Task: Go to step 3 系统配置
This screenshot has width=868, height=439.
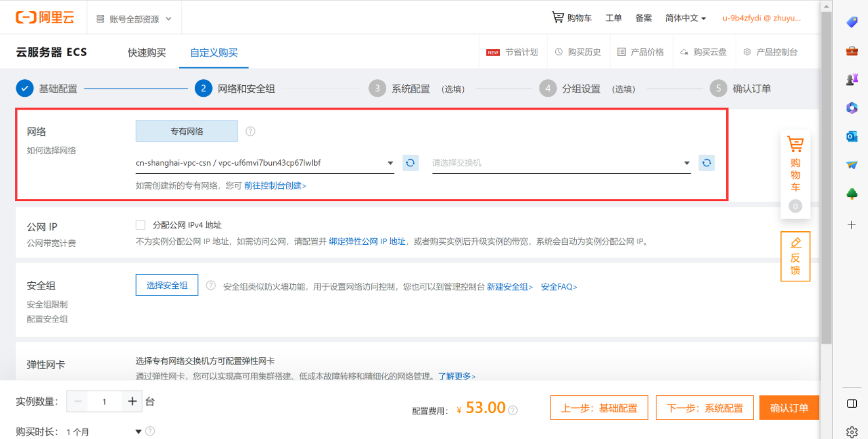Action: pos(417,88)
